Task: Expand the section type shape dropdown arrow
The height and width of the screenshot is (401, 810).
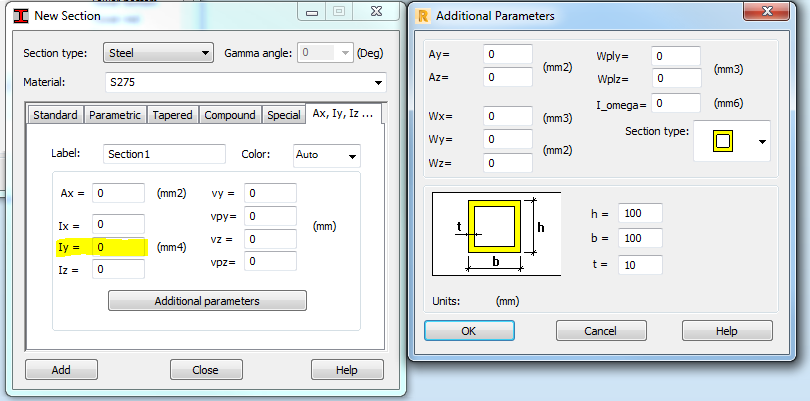Action: (x=762, y=142)
